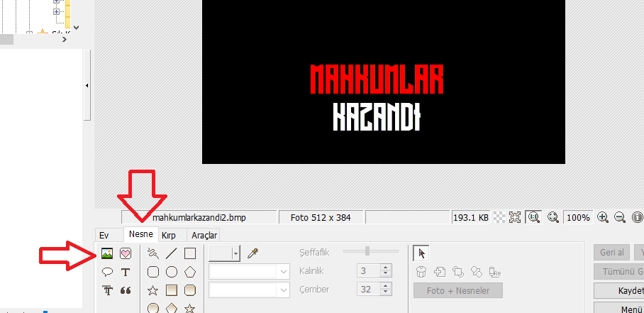
Task: Decrease the Çember roundness value
Action: [x=385, y=292]
